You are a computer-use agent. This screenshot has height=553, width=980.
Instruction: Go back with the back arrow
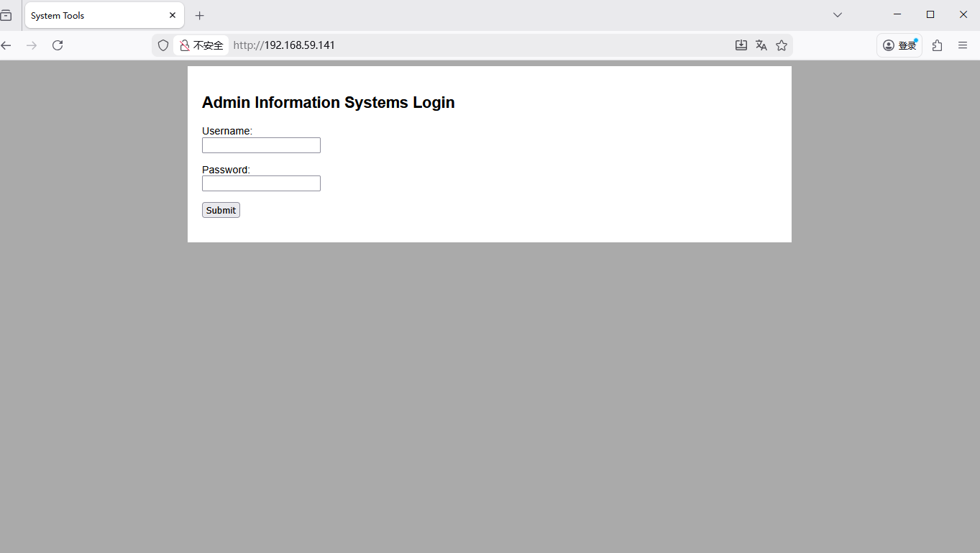point(6,45)
